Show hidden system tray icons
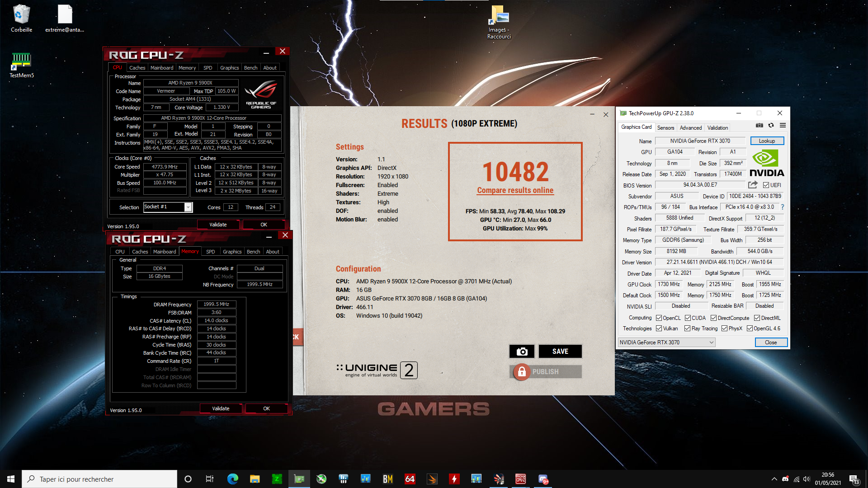868x488 pixels. [774, 479]
